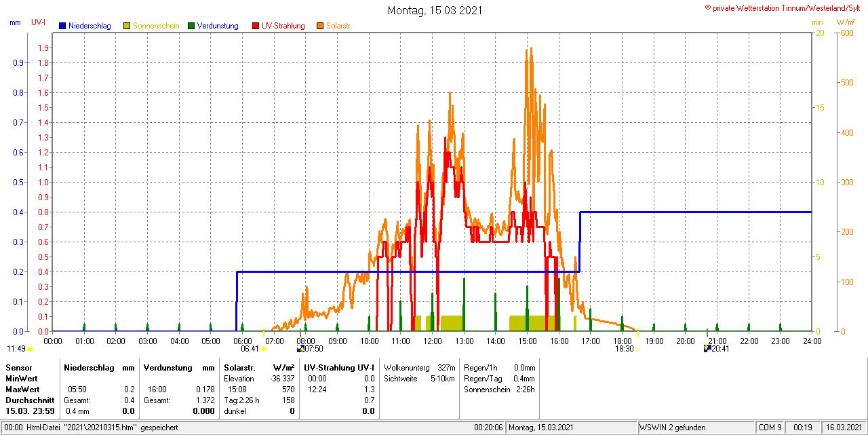The height and width of the screenshot is (435, 868).
Task: Click the Verdunstung Gesamt value 1.372
Action: pyautogui.click(x=205, y=400)
